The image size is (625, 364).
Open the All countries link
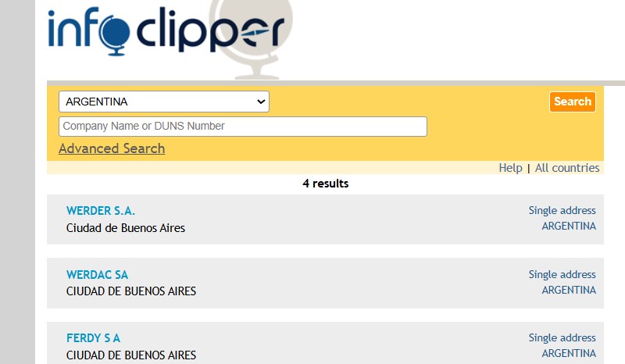coord(567,168)
